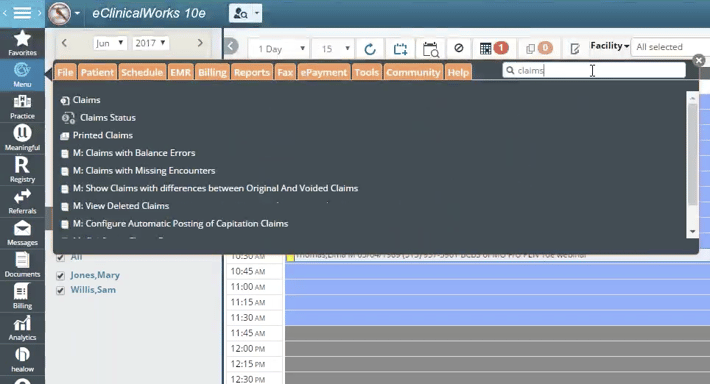Open the Reports menu
Screen dimensions: 710x384
tap(252, 72)
